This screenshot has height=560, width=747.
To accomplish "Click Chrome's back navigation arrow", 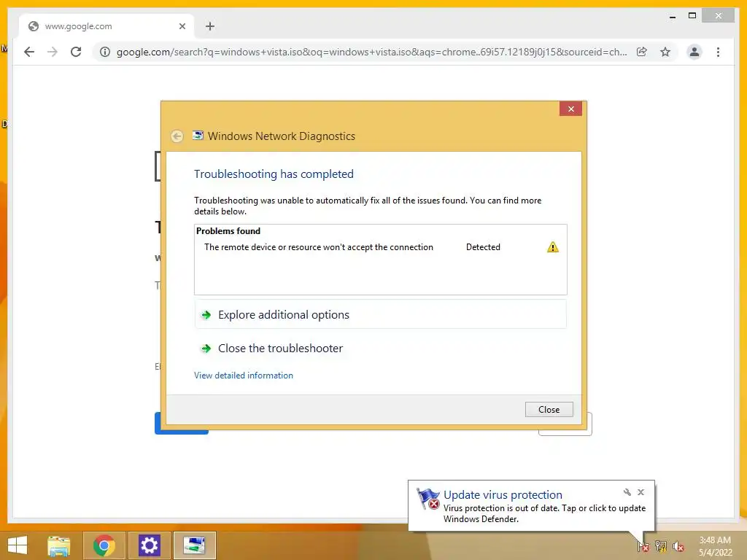I will tap(29, 52).
